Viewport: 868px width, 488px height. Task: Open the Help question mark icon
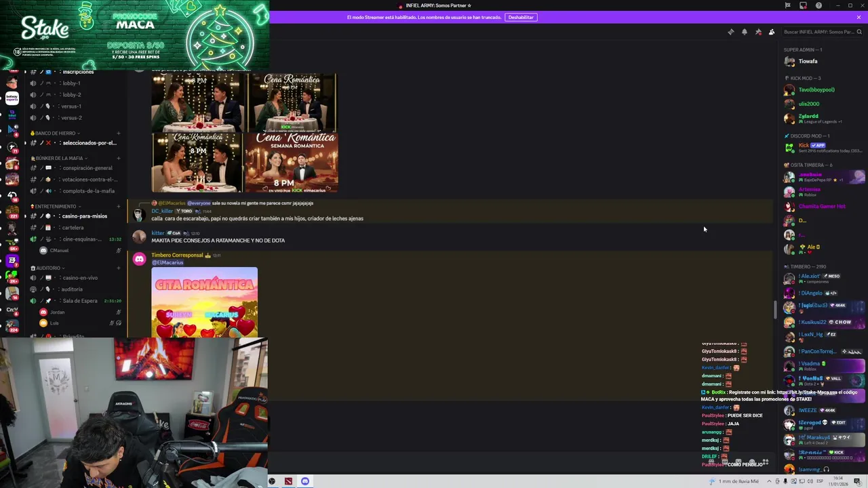[818, 5]
